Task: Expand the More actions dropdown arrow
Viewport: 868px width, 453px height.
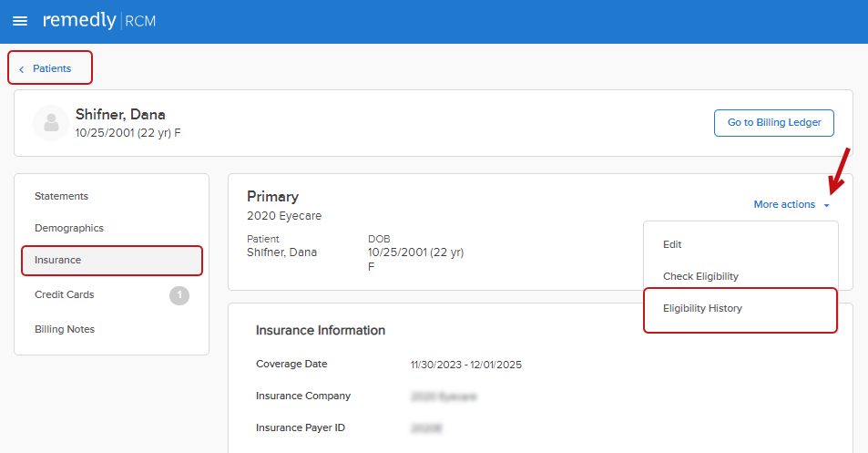Action: tap(827, 205)
